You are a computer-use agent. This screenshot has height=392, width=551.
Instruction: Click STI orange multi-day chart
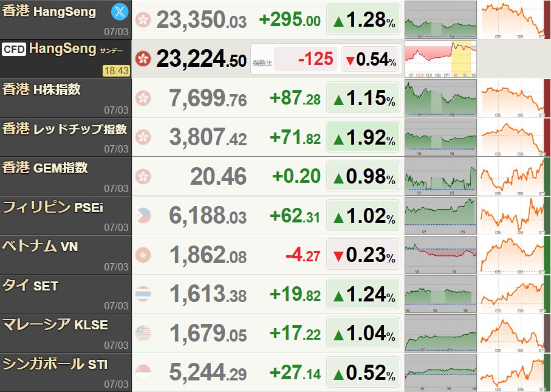[x=515, y=373]
